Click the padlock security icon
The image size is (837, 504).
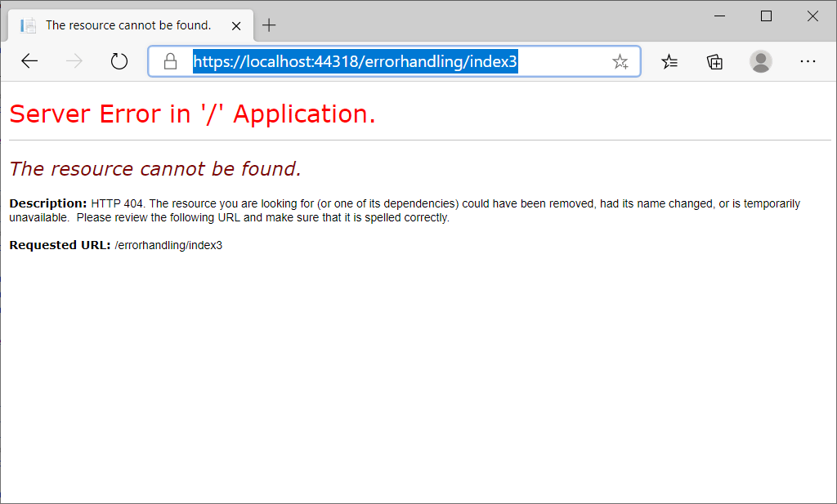(x=169, y=61)
